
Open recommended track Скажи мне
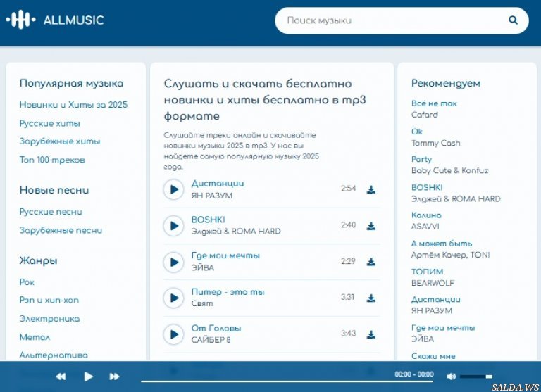(433, 356)
